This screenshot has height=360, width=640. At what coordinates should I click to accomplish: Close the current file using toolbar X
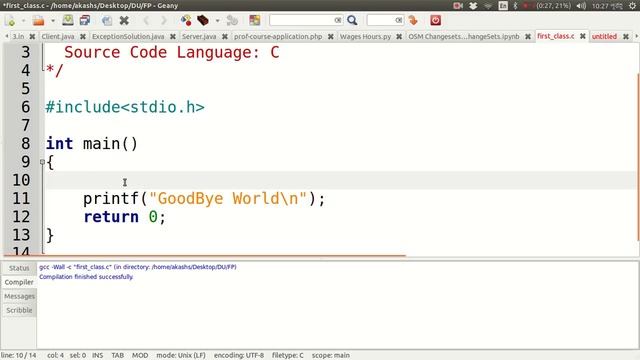124,20
